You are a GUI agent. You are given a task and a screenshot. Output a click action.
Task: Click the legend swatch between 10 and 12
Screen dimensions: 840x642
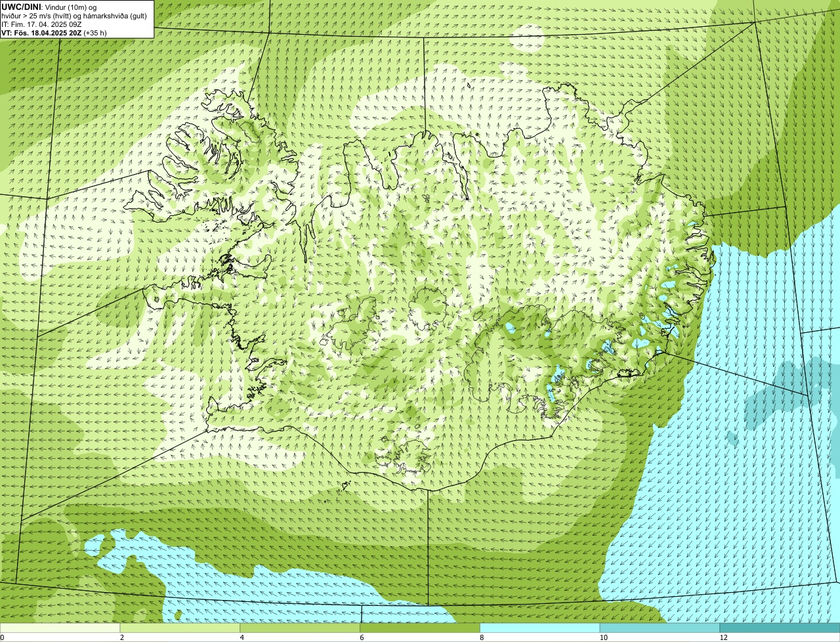660,628
